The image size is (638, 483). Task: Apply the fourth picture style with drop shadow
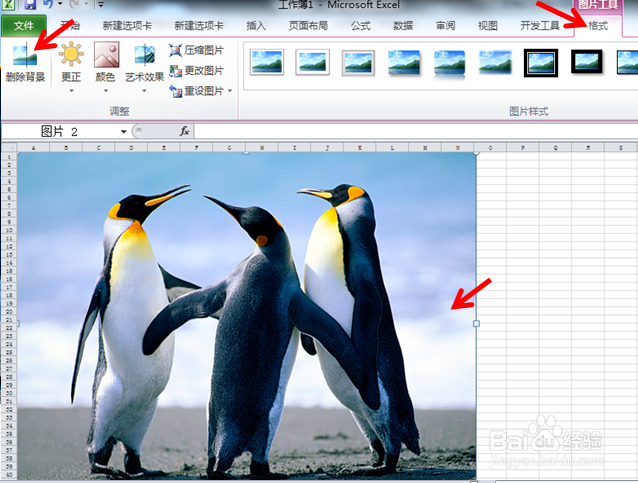pos(404,62)
